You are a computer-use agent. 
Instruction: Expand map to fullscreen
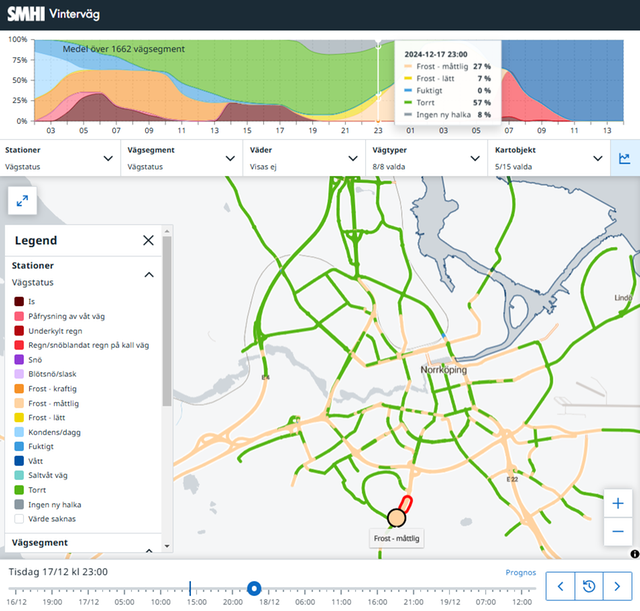(22, 201)
